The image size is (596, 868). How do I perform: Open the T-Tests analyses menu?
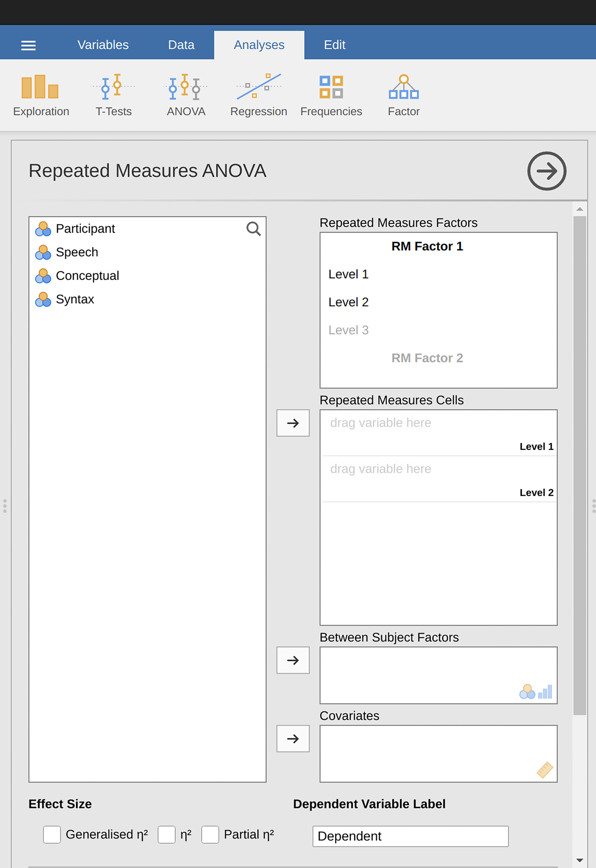(114, 96)
